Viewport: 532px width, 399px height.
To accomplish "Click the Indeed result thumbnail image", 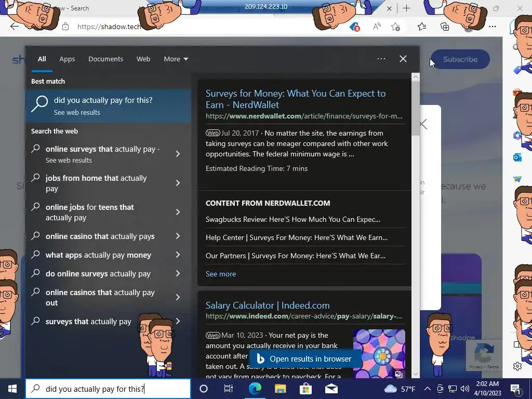I will point(379,353).
